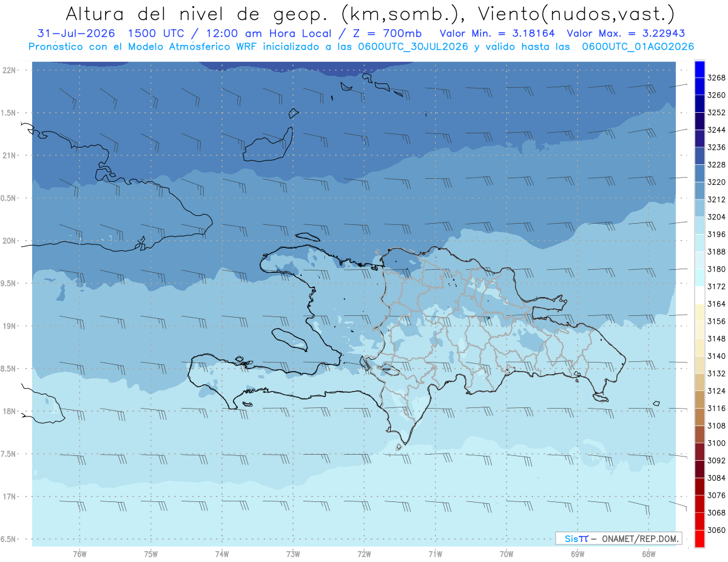Select the 8.5N axis label

(9, 369)
